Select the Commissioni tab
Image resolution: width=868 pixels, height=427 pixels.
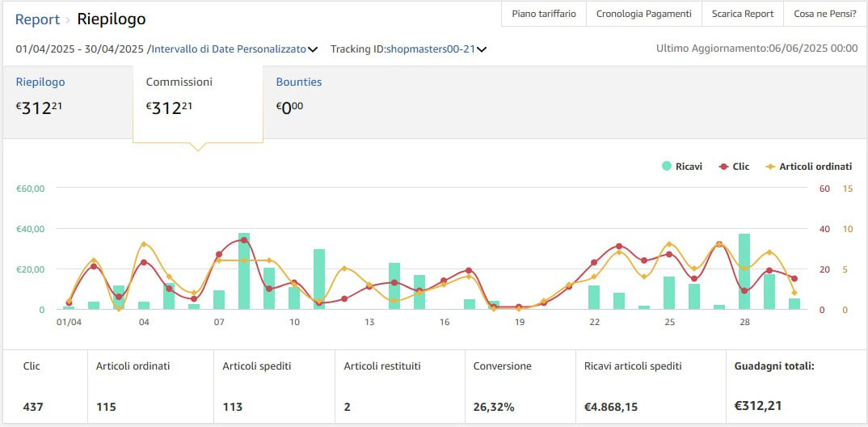pos(179,82)
